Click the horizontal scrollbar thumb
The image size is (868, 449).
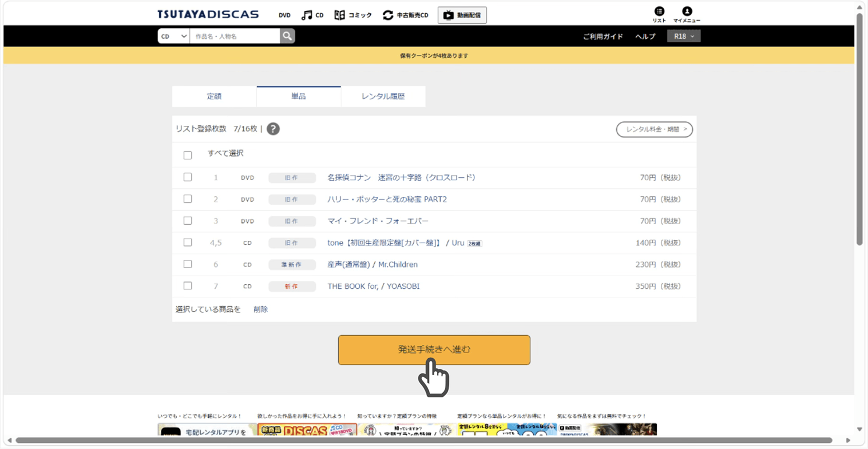(424, 440)
